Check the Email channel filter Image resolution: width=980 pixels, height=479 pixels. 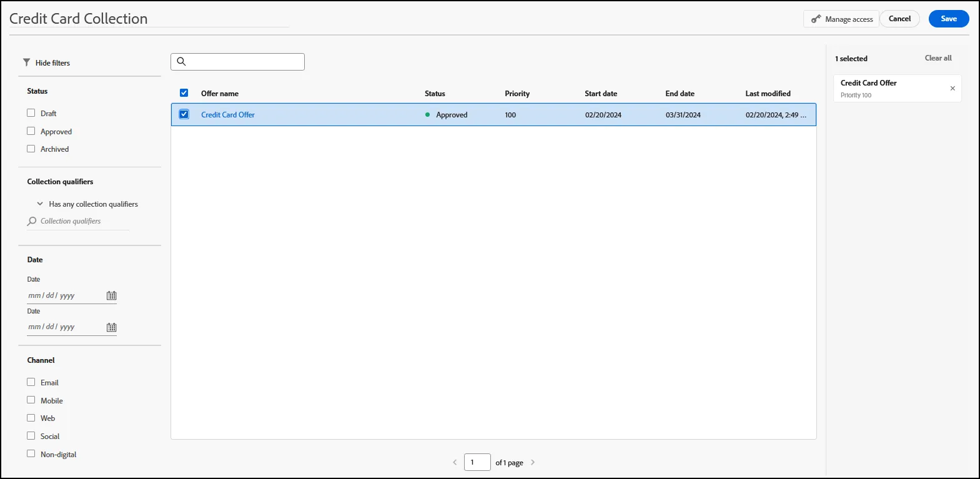pyautogui.click(x=31, y=382)
